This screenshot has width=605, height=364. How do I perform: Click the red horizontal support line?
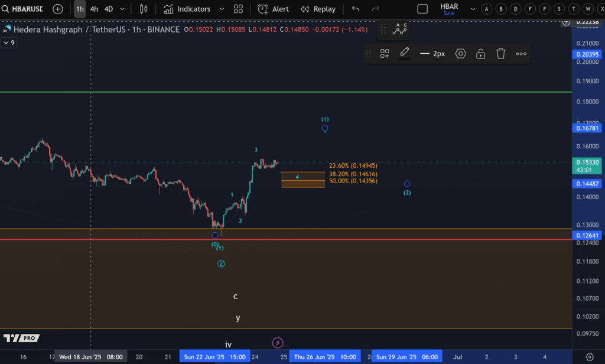(285, 239)
